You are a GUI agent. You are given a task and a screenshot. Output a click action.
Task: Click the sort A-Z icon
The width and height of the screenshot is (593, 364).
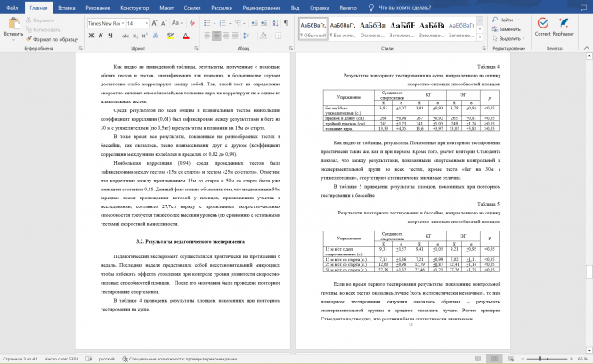(275, 23)
